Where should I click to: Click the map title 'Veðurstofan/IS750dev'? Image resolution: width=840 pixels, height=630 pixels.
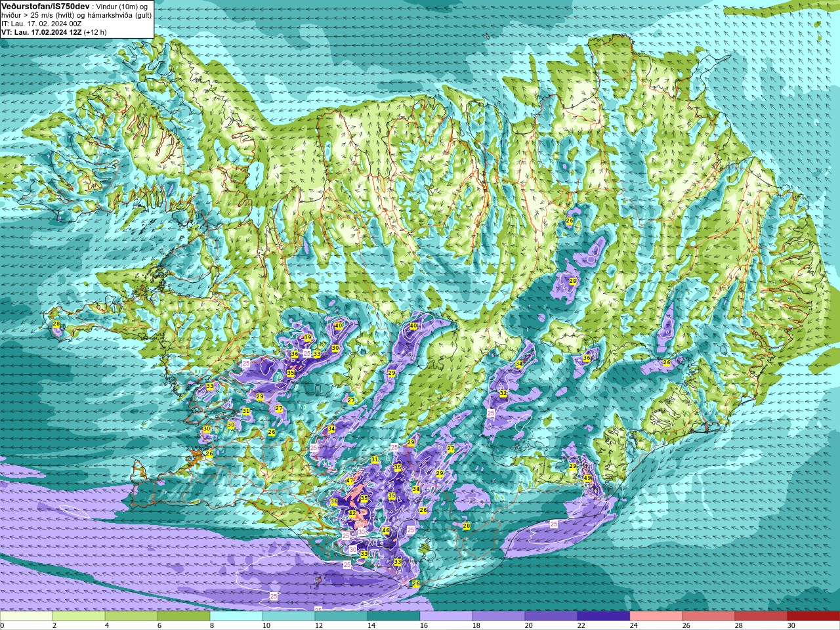point(45,6)
